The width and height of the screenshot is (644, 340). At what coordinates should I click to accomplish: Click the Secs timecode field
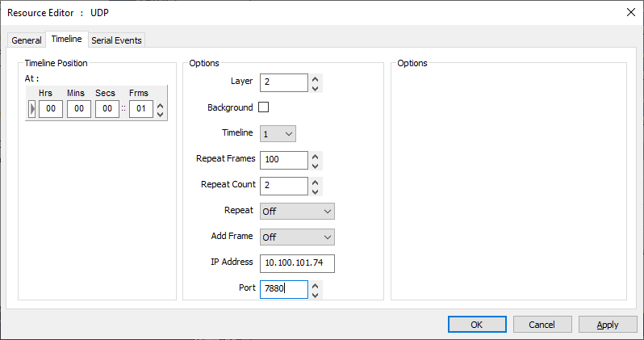[x=107, y=109]
